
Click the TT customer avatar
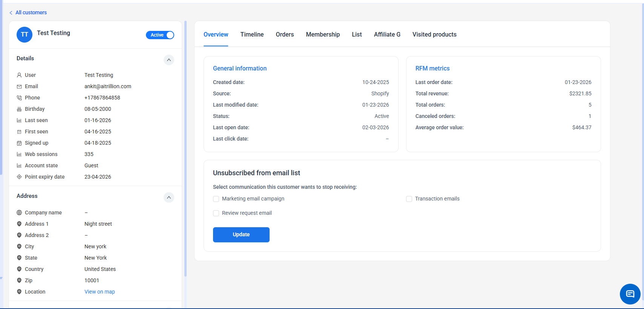point(25,35)
